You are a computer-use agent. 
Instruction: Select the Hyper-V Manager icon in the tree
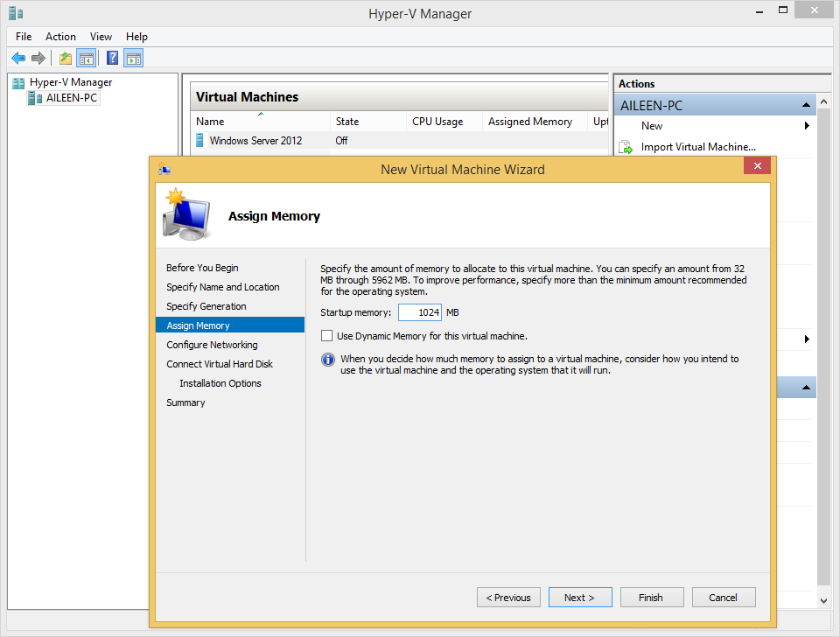(x=18, y=81)
